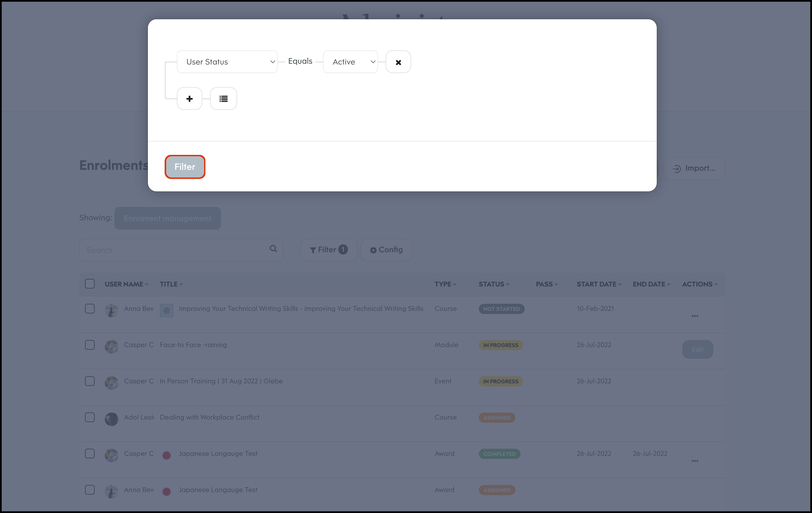Check the Face-to Face -raining row checkbox

coord(90,345)
